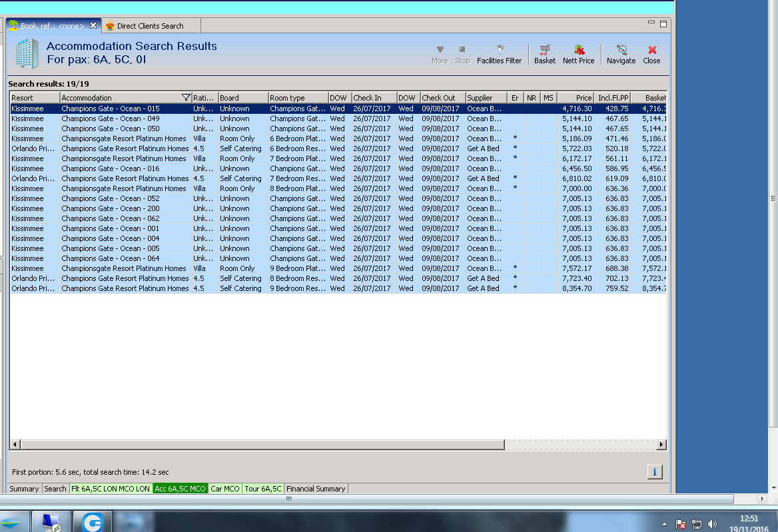Click the network tray icon
This screenshot has width=778, height=532.
[x=697, y=524]
